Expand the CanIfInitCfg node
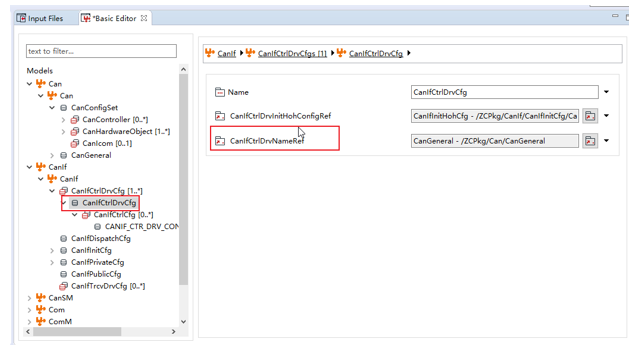The height and width of the screenshot is (360, 640). [x=52, y=250]
